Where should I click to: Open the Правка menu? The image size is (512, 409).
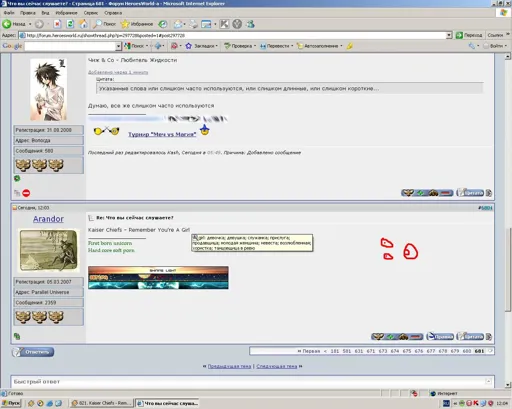click(x=28, y=13)
